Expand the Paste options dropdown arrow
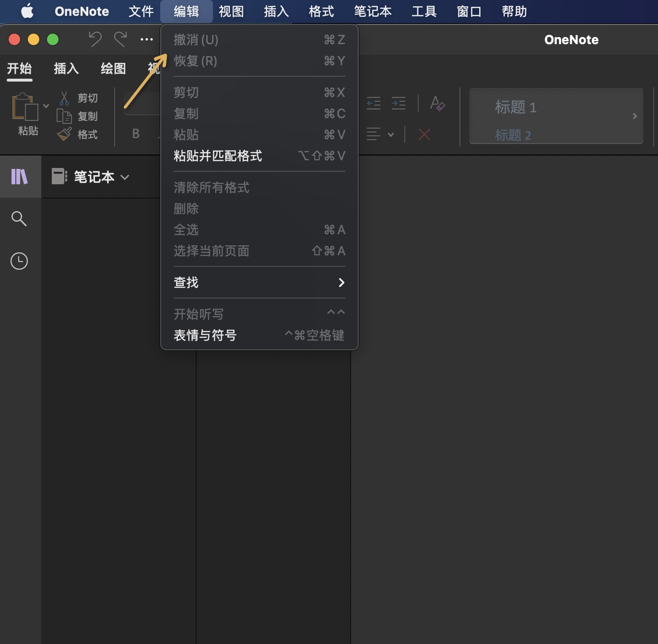 pyautogui.click(x=46, y=106)
